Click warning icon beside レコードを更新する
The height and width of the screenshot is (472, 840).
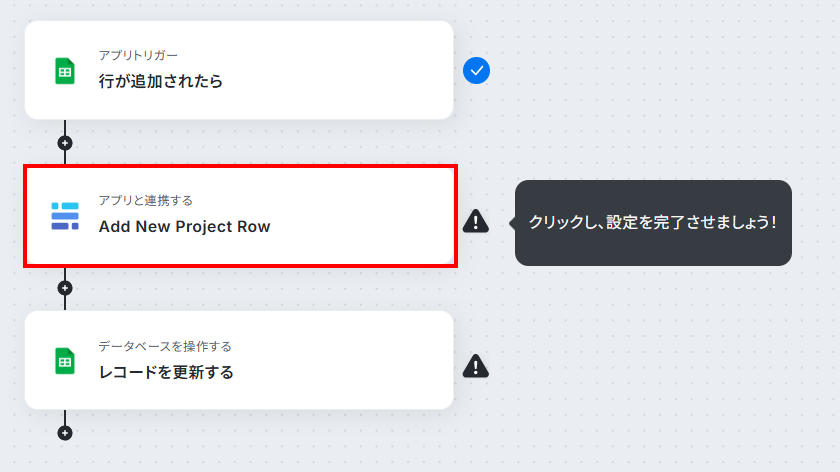pyautogui.click(x=476, y=366)
